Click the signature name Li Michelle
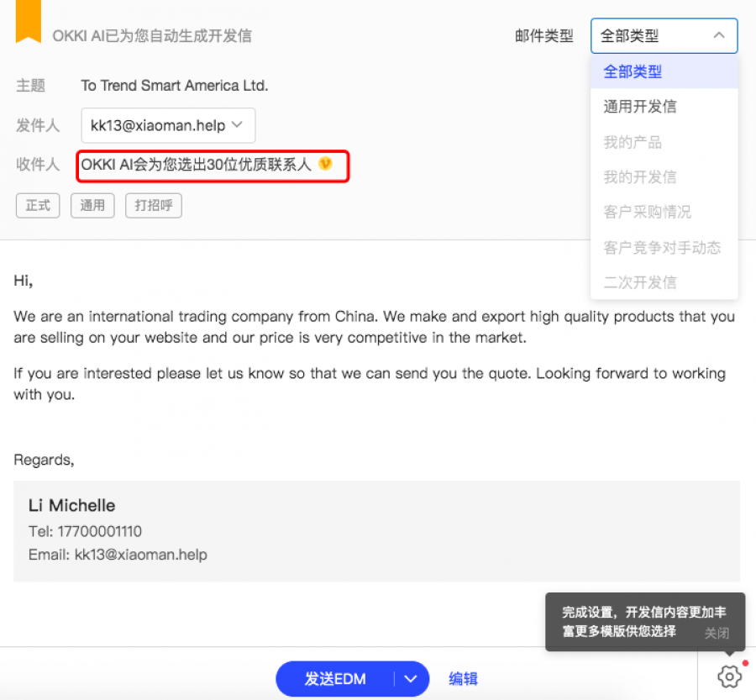 click(x=72, y=505)
